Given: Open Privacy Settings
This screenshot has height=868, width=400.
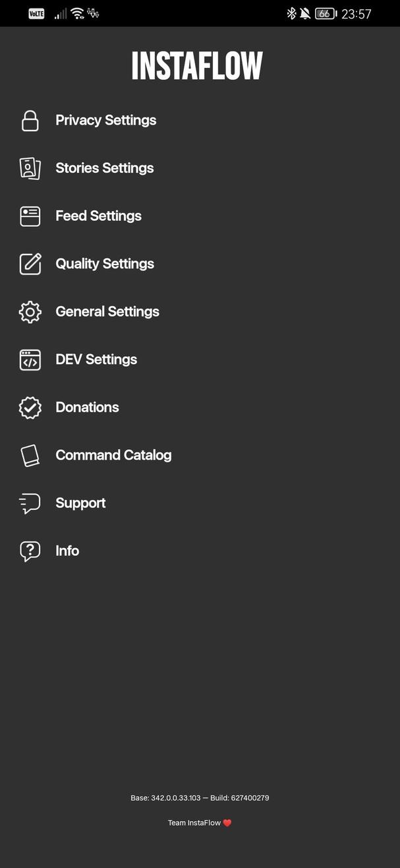Looking at the screenshot, I should coord(105,121).
